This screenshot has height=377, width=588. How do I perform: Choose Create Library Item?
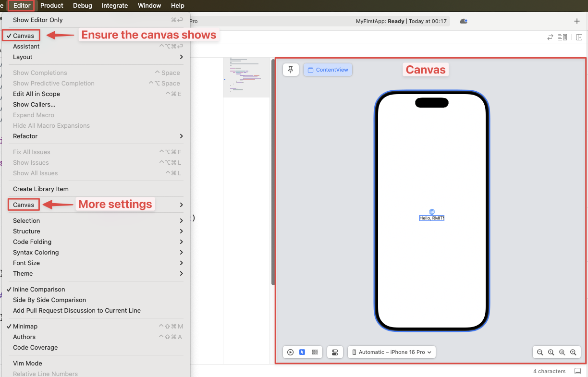click(x=41, y=189)
